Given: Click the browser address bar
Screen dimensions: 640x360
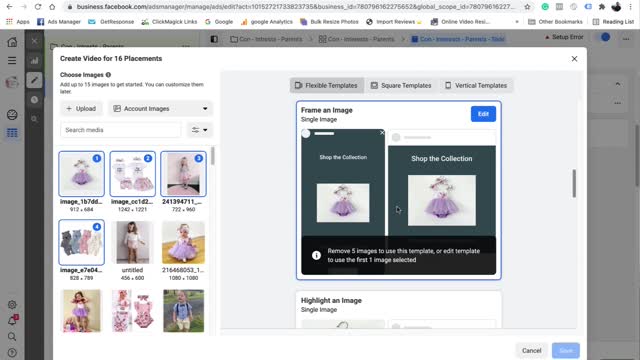Looking at the screenshot, I should pyautogui.click(x=295, y=7).
